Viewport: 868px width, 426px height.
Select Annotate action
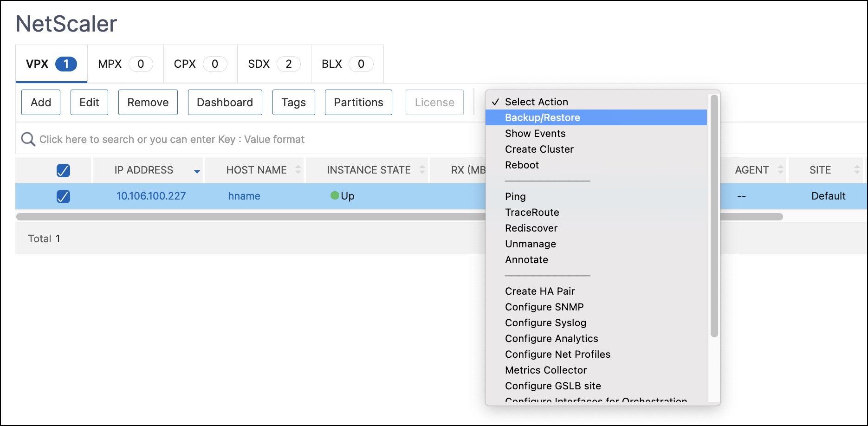point(596,259)
